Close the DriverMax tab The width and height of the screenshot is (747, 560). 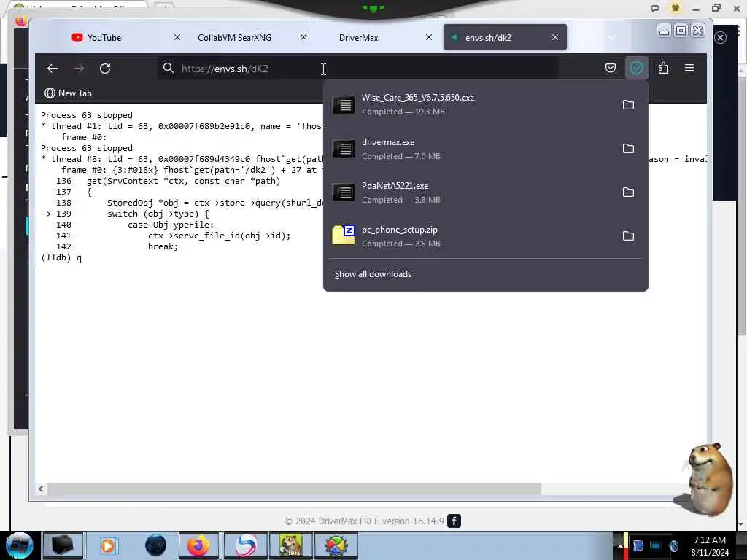point(429,37)
